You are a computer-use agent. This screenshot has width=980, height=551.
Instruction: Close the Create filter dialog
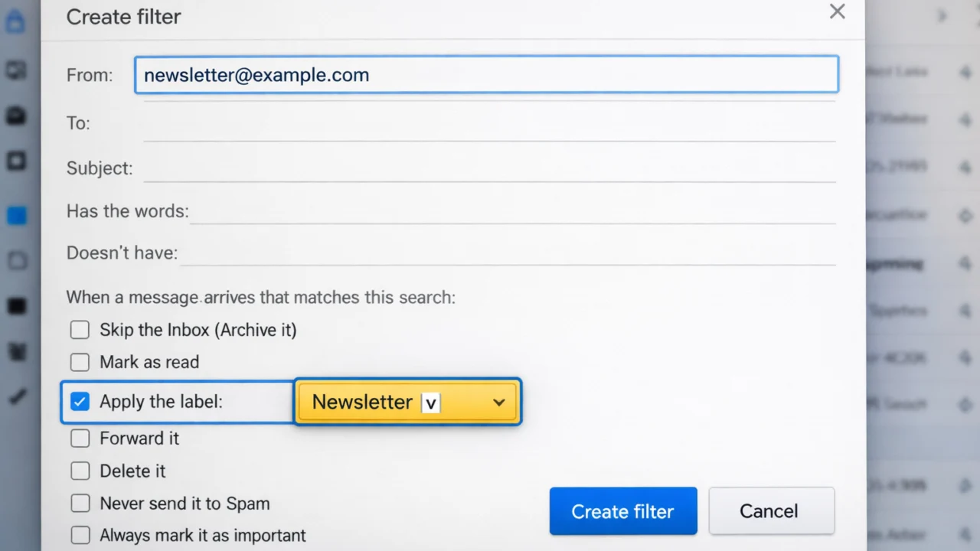click(838, 11)
